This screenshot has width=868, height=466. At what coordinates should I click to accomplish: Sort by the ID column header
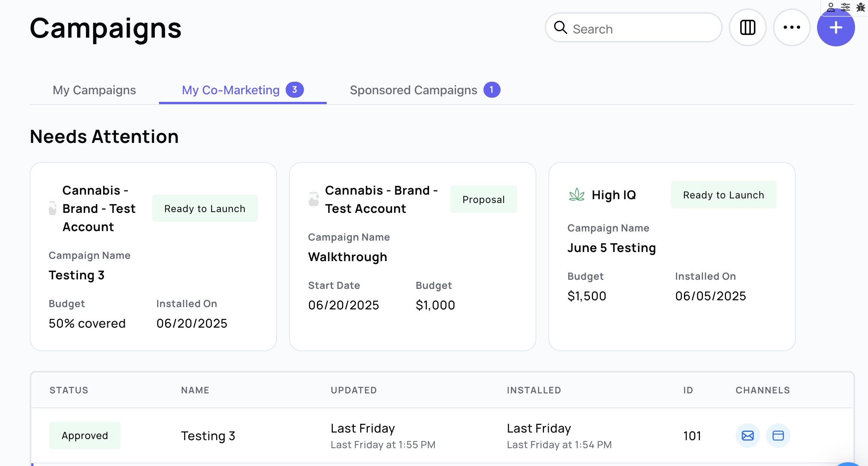(688, 390)
